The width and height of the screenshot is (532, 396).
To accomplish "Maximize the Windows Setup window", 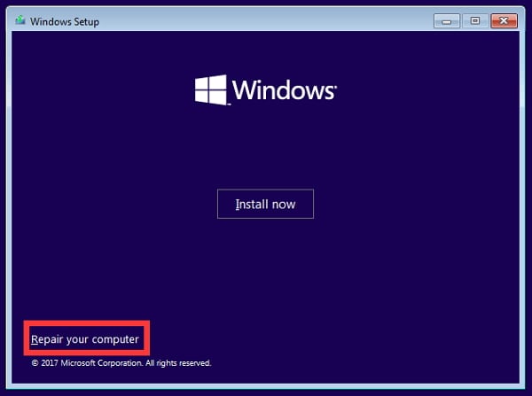I will [x=475, y=21].
